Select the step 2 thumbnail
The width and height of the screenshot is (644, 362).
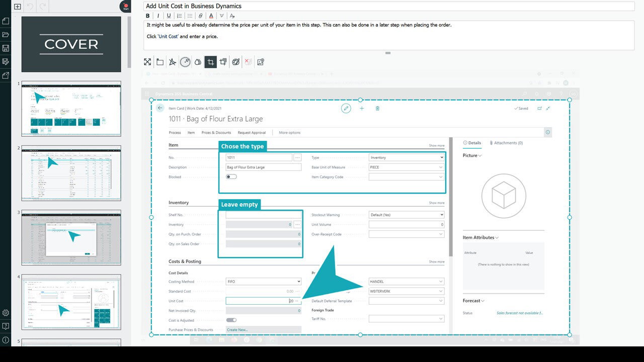(x=71, y=173)
